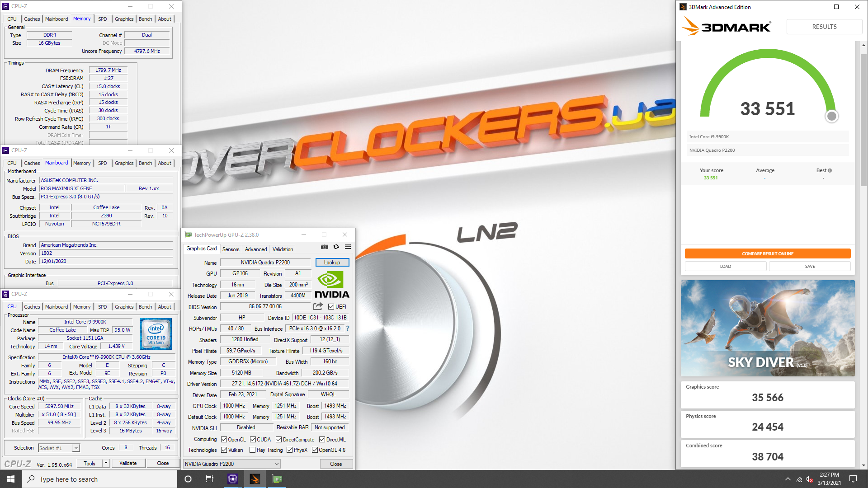Click the CPU-Z taskbar icon
Viewport: 868px width, 488px height.
point(233,479)
